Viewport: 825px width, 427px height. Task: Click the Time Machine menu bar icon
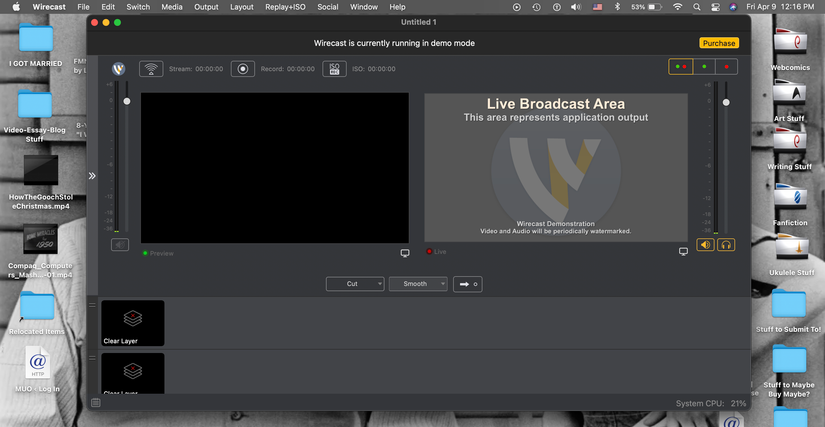pos(536,7)
